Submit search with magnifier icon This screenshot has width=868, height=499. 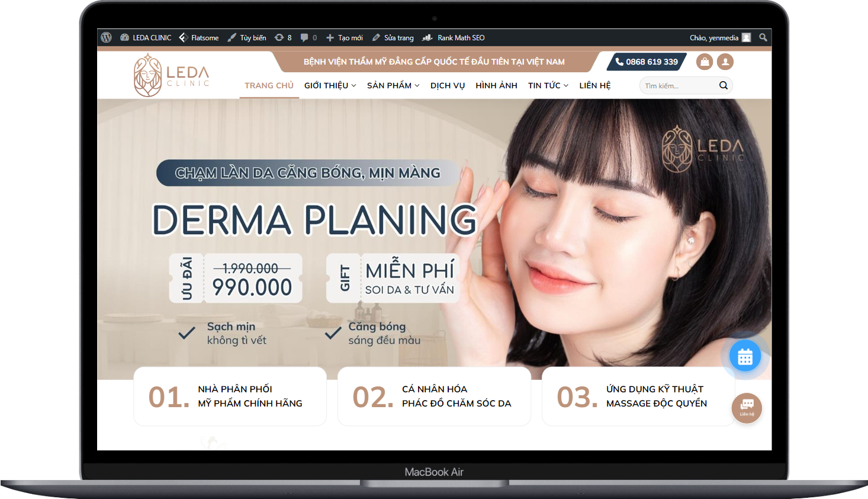724,85
